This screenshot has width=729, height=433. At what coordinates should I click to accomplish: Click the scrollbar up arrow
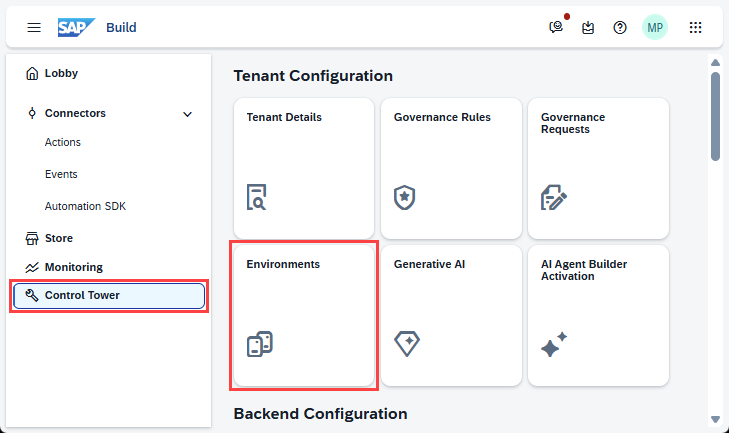click(716, 62)
